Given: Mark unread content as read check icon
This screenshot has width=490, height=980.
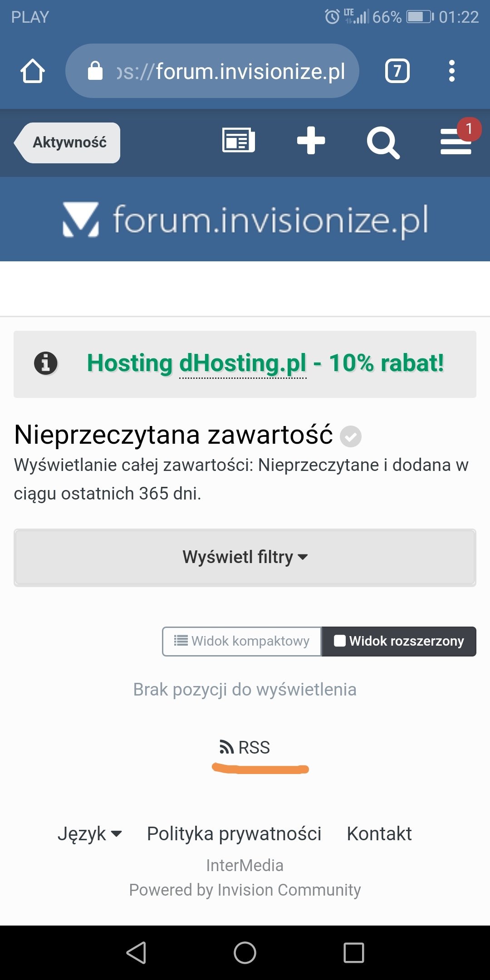Looking at the screenshot, I should [x=351, y=436].
